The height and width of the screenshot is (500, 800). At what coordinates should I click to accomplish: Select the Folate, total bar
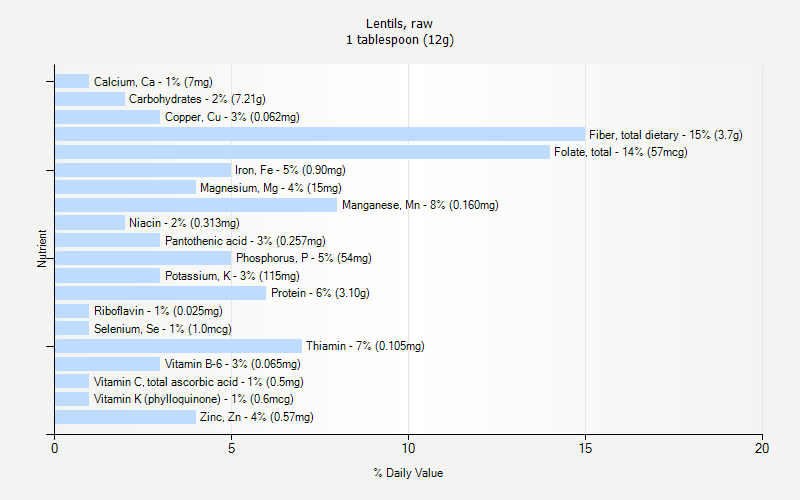302,152
